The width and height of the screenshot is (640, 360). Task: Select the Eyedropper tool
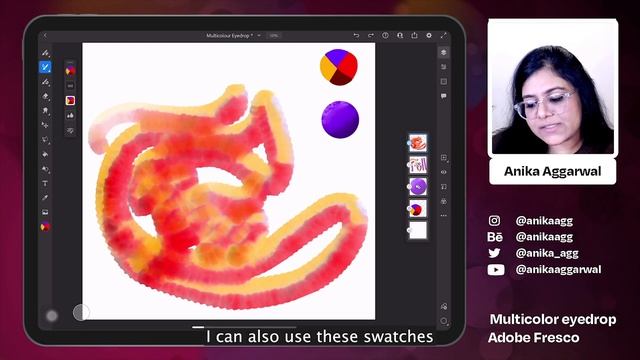click(45, 198)
